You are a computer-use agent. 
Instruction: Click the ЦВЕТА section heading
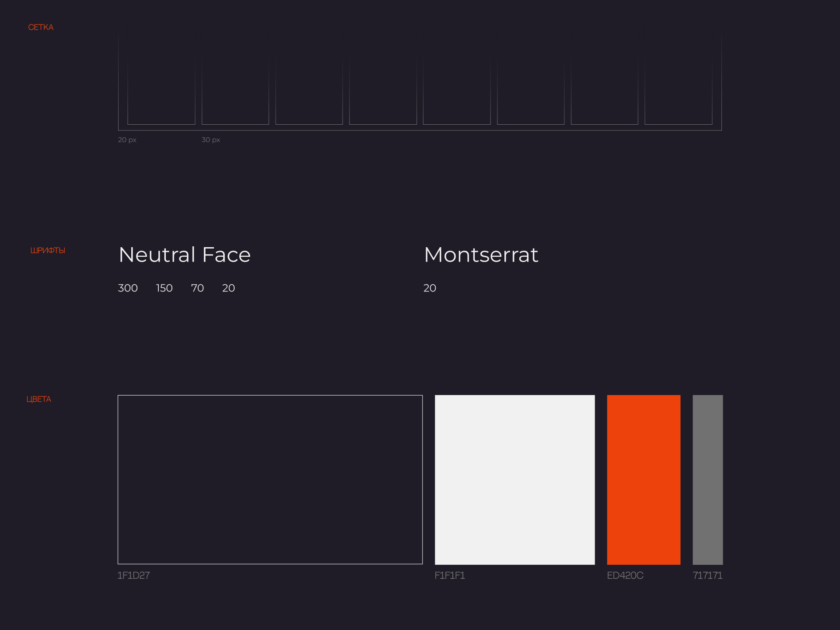[x=38, y=399]
